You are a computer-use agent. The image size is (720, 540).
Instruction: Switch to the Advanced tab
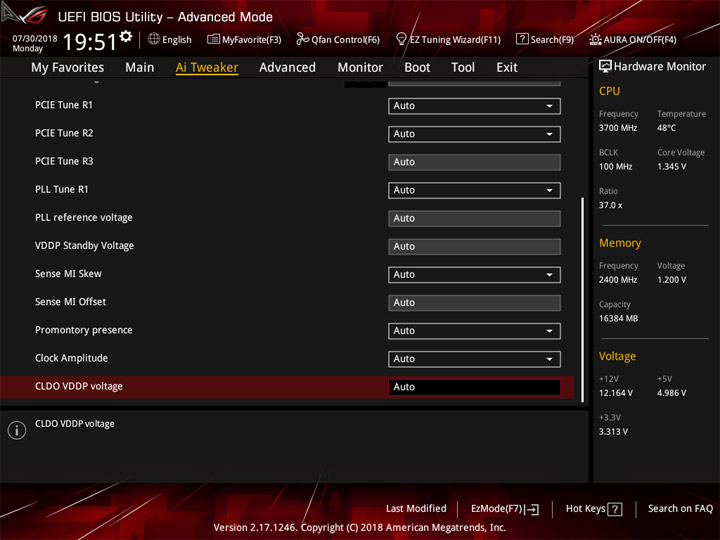[x=287, y=68]
